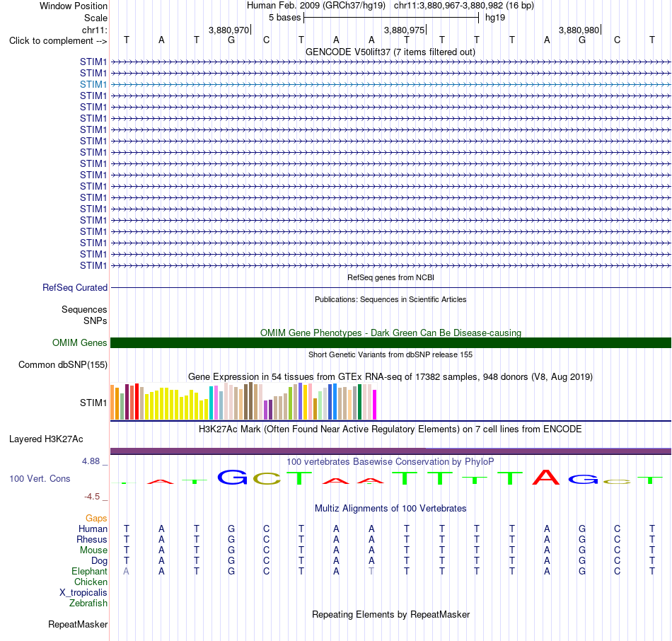This screenshot has height=641, width=672.
Task: Click the 'Zebrafish' alignment row label
Action: [x=88, y=604]
